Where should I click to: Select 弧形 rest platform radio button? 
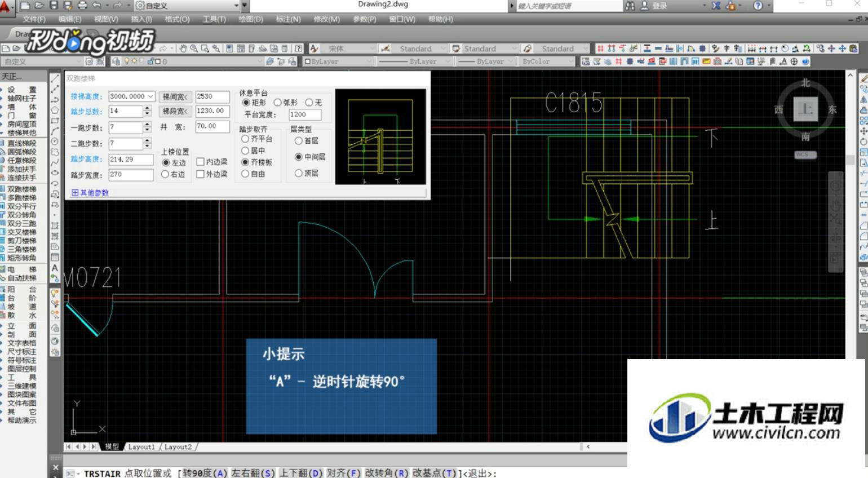click(277, 103)
